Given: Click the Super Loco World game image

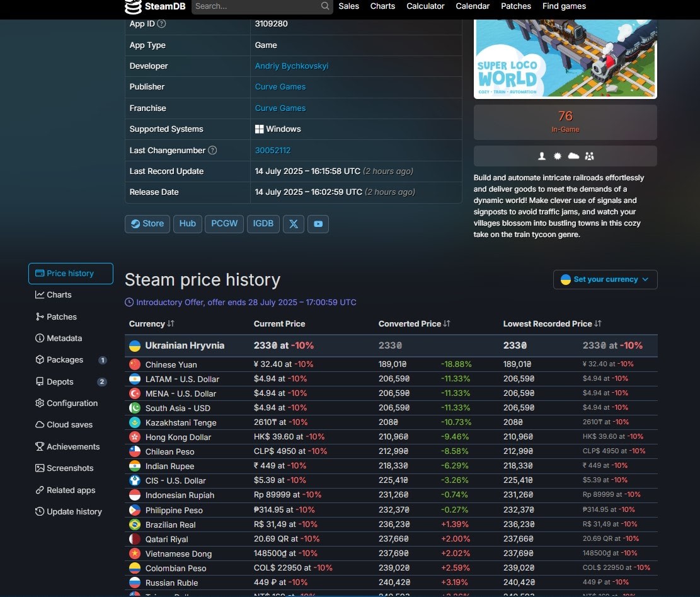Looking at the screenshot, I should [x=565, y=59].
